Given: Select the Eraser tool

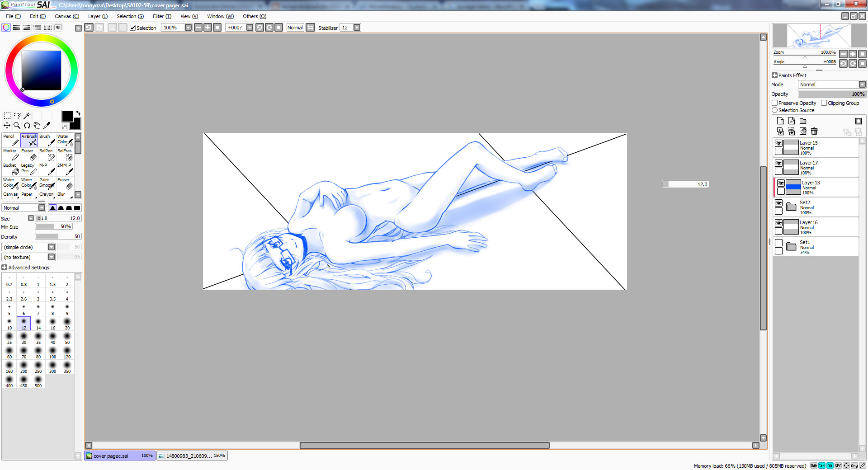Looking at the screenshot, I should coord(29,155).
